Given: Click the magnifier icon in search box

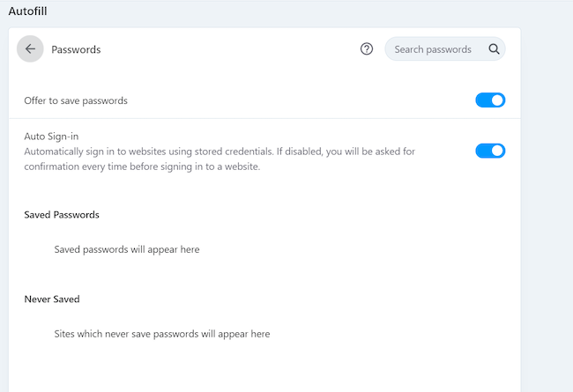Looking at the screenshot, I should coord(494,49).
